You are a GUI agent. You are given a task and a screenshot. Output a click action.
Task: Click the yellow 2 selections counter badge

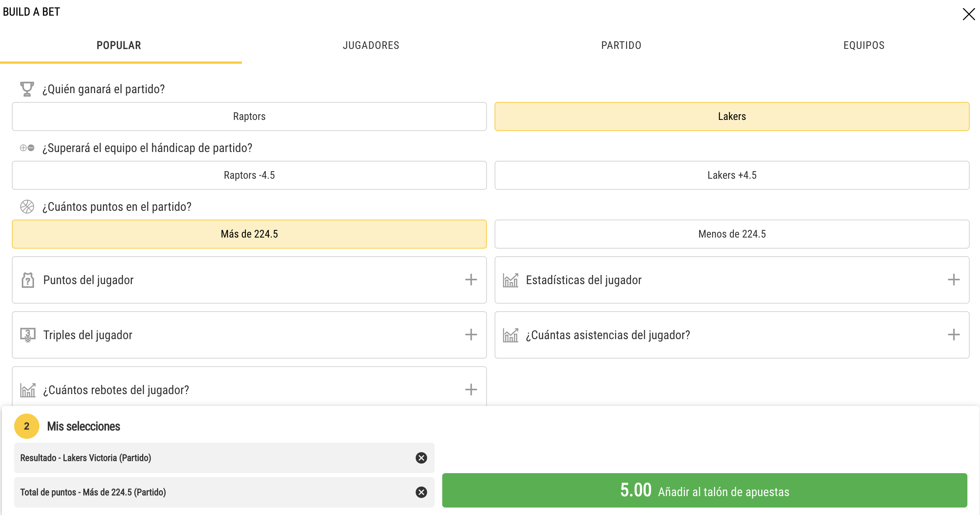[27, 426]
